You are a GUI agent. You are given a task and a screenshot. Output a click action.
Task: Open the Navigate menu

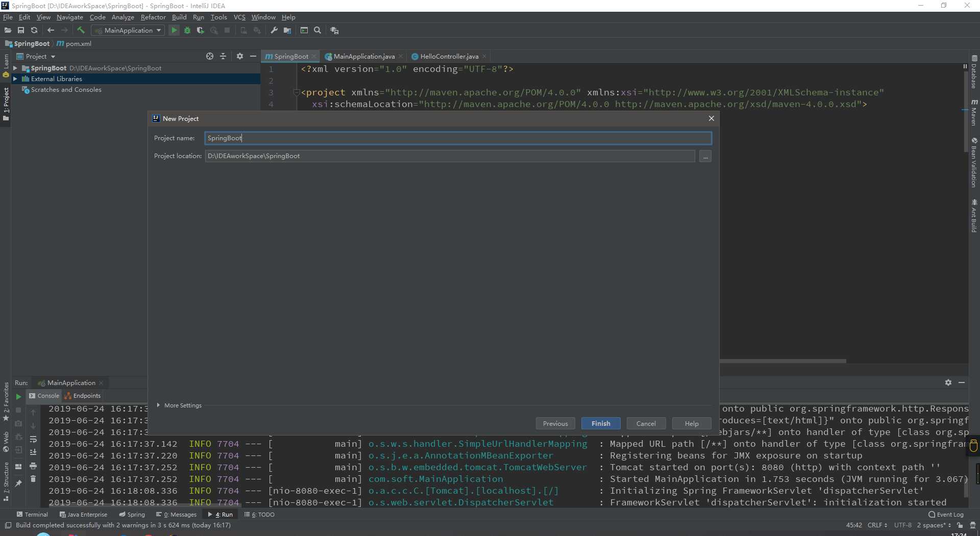[x=69, y=17]
